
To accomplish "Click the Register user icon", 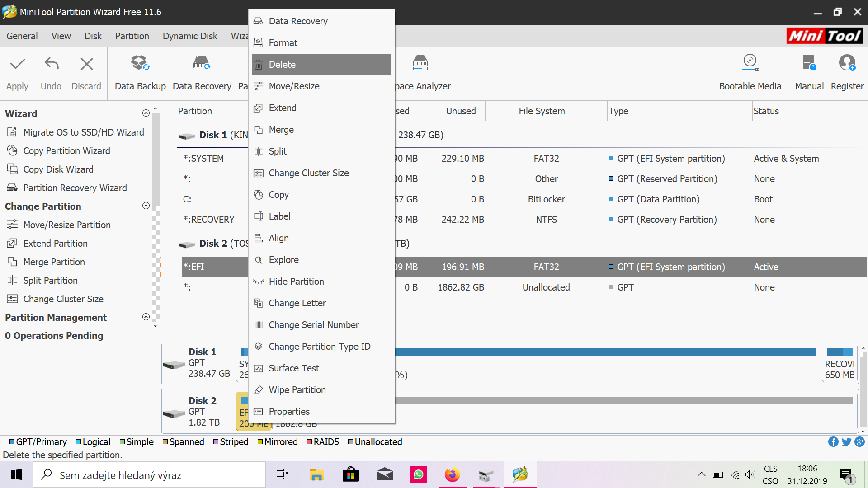I will 847,63.
